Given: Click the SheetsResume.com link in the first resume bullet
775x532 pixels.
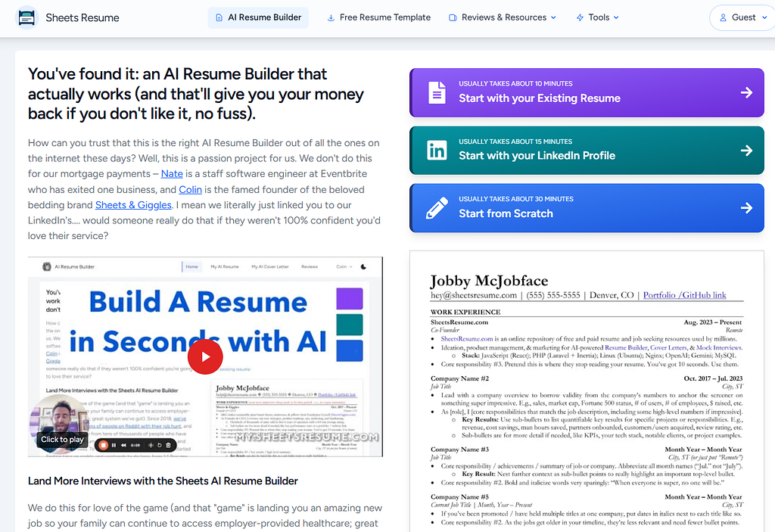Looking at the screenshot, I should [466, 339].
